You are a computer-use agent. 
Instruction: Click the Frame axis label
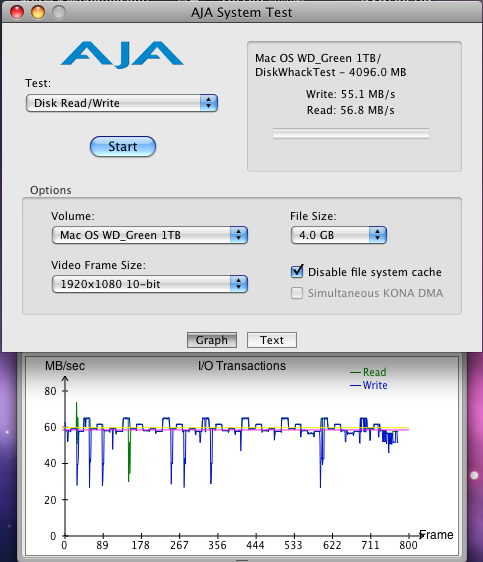coord(436,535)
